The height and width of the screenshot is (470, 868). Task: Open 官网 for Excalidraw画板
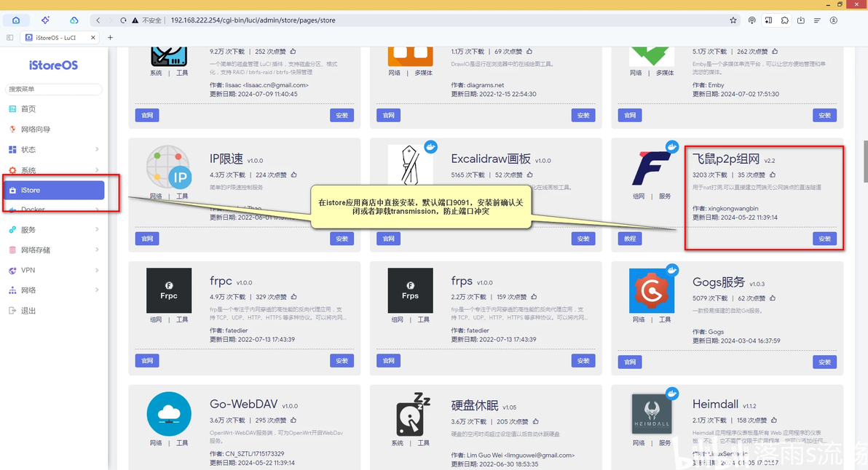389,239
